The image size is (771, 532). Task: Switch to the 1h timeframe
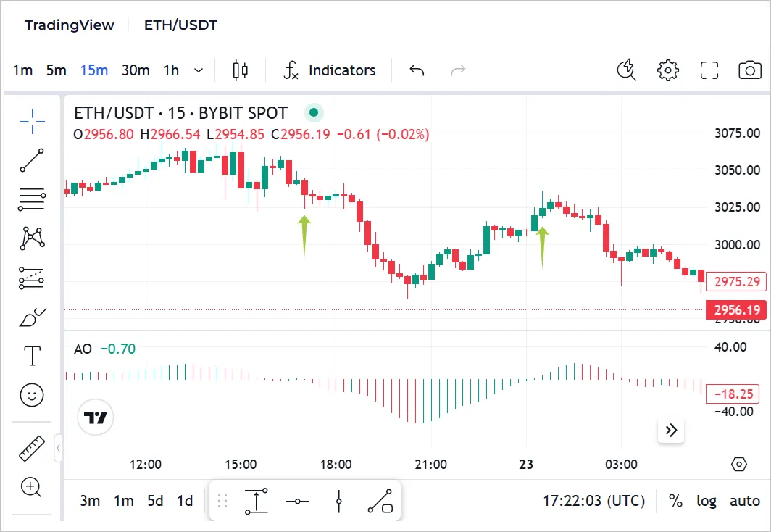tap(171, 70)
